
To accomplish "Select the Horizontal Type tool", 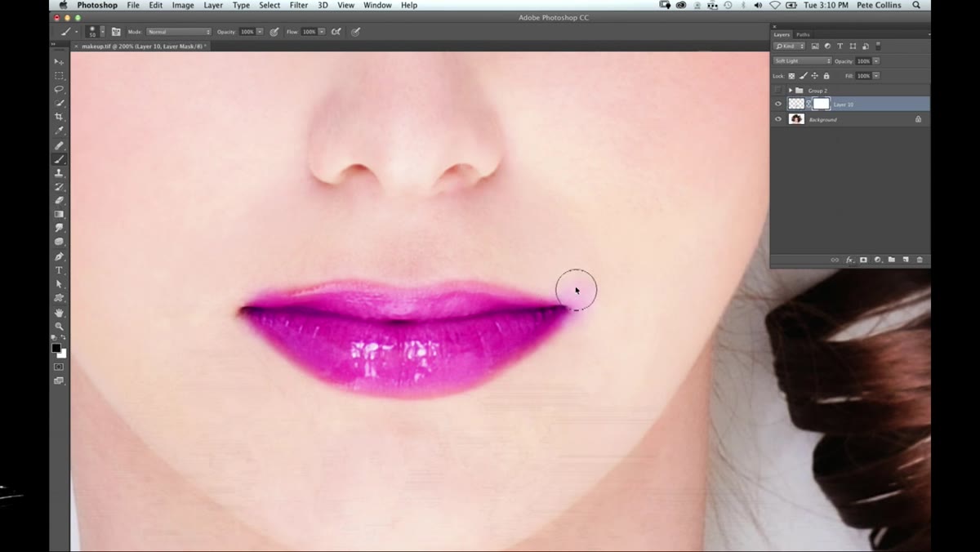I will coord(59,270).
